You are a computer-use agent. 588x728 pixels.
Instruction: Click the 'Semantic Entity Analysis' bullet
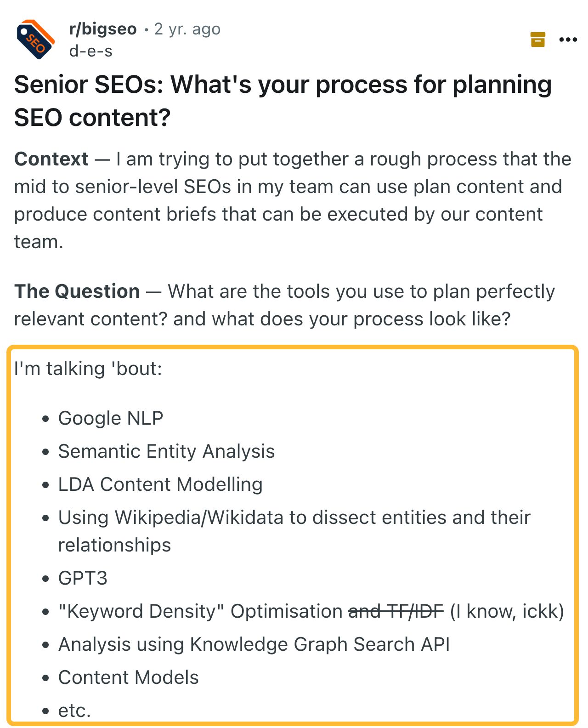pyautogui.click(x=166, y=451)
